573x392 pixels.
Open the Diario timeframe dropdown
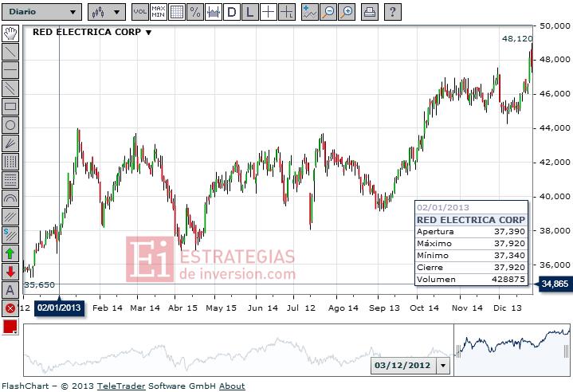[x=41, y=12]
